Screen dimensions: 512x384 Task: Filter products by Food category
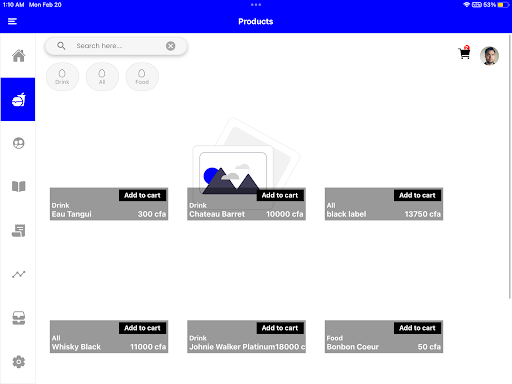click(142, 76)
